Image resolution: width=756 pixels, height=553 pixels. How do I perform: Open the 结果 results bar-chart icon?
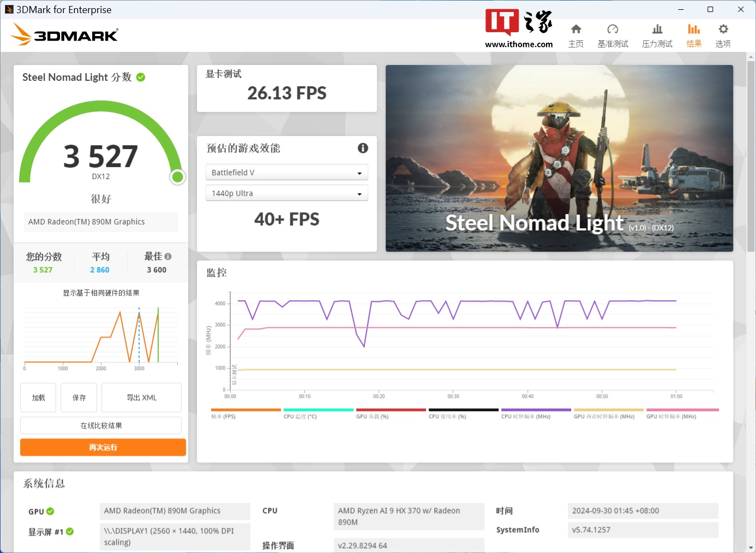694,29
